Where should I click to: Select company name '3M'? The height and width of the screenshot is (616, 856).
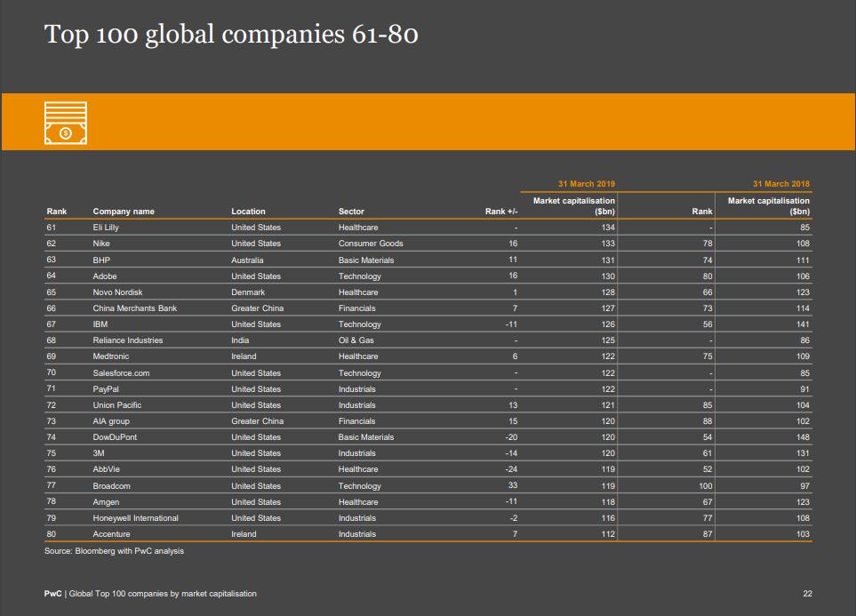pyautogui.click(x=99, y=453)
